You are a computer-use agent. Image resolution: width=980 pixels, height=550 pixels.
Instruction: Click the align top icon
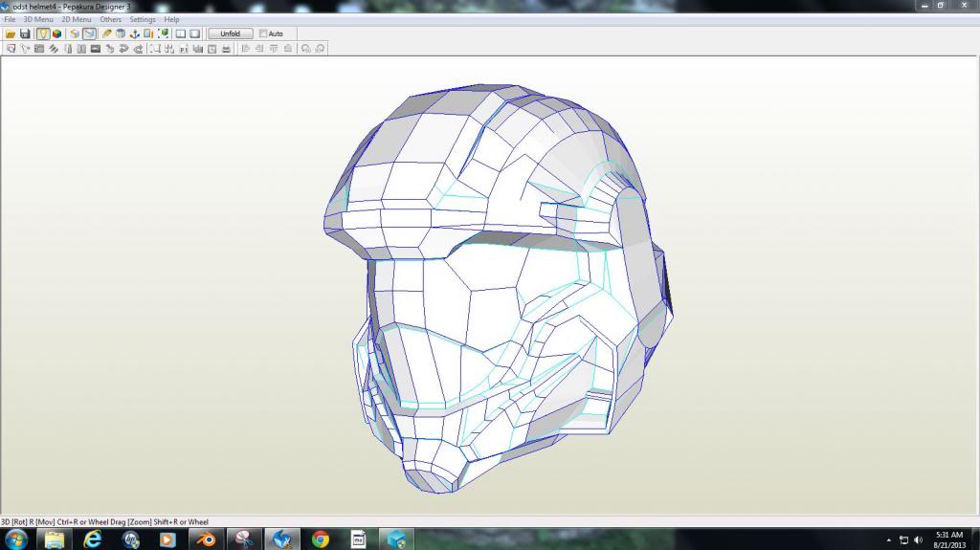click(274, 49)
